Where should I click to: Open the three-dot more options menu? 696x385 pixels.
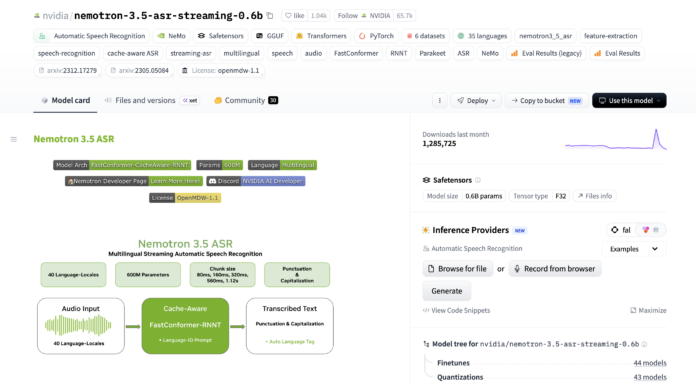440,101
